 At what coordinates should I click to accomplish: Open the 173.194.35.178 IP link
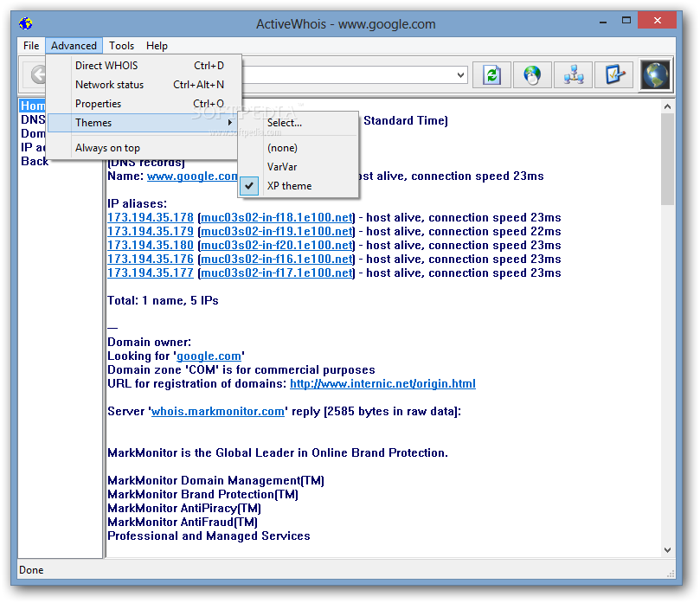click(151, 218)
